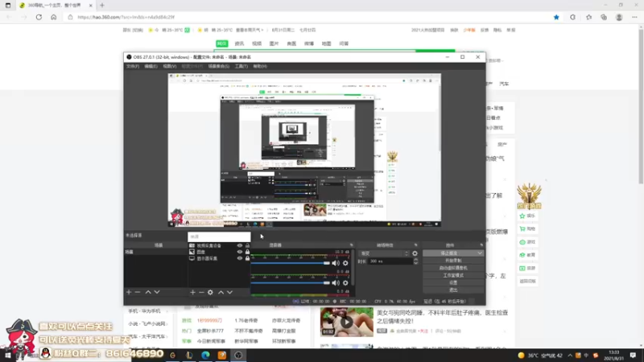The width and height of the screenshot is (644, 362).
Task: Open source properties gear in Sources toolbar
Action: click(x=210, y=292)
